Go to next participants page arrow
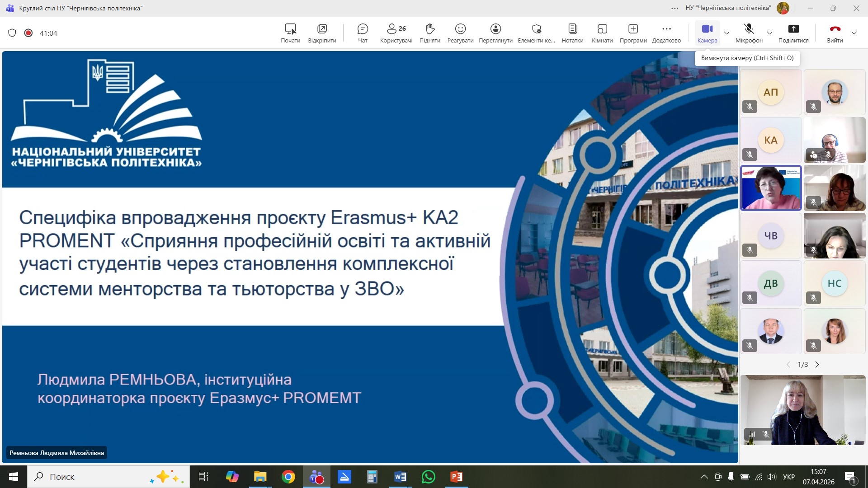This screenshot has width=868, height=488. coord(817,365)
